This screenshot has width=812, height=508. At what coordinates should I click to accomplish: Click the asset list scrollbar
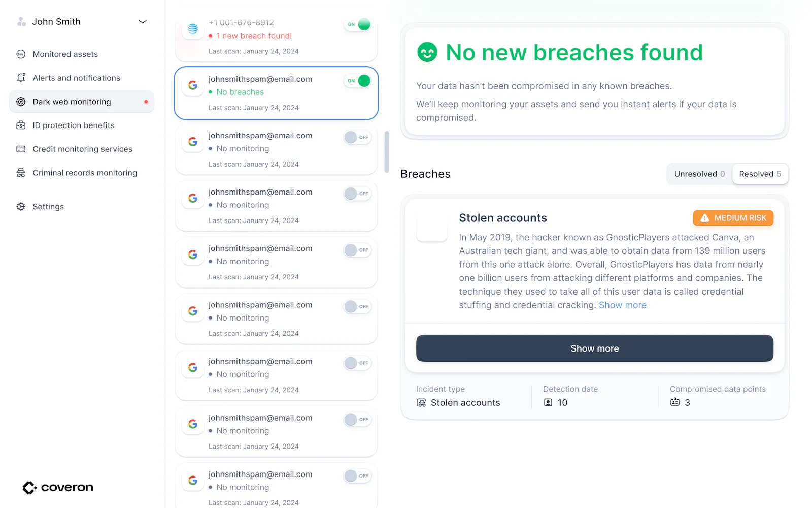pyautogui.click(x=387, y=152)
